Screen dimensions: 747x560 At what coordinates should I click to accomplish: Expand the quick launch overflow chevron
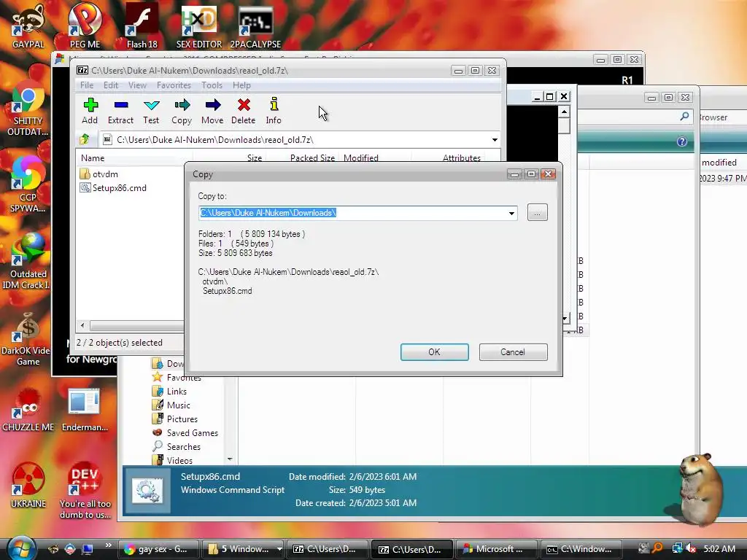coord(108,545)
